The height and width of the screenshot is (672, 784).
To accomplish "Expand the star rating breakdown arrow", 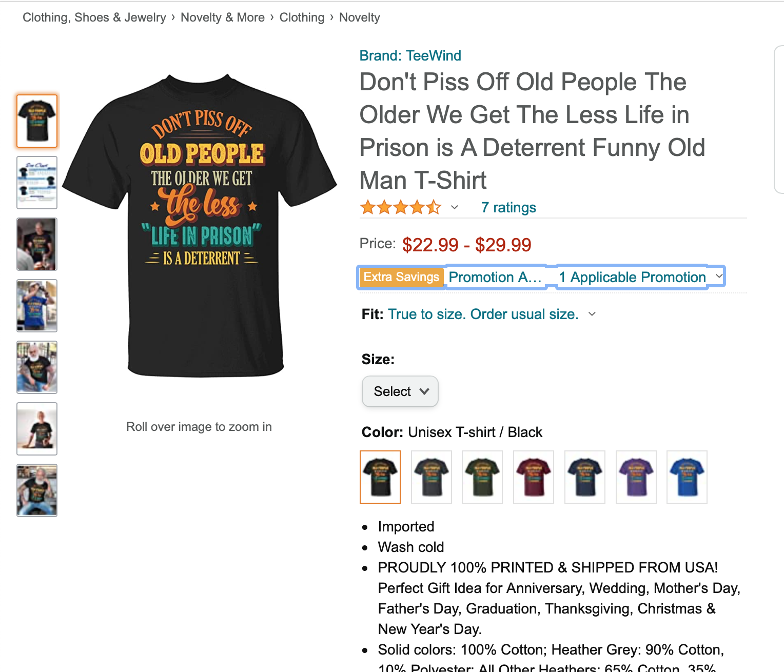I will coord(455,207).
